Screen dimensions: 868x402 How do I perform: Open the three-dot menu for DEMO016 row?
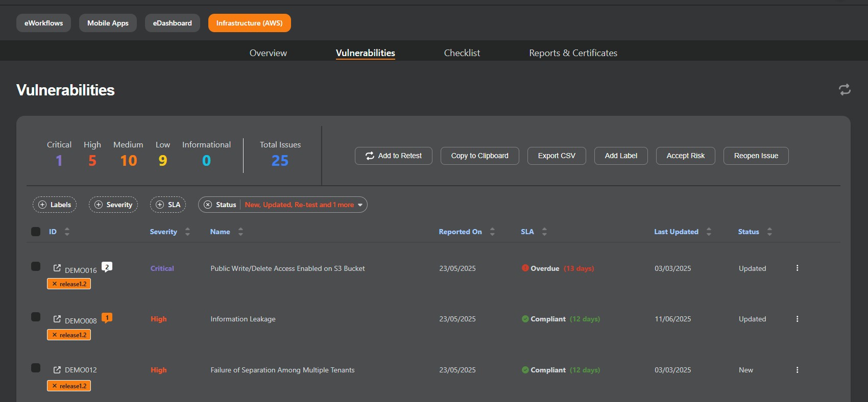797,268
